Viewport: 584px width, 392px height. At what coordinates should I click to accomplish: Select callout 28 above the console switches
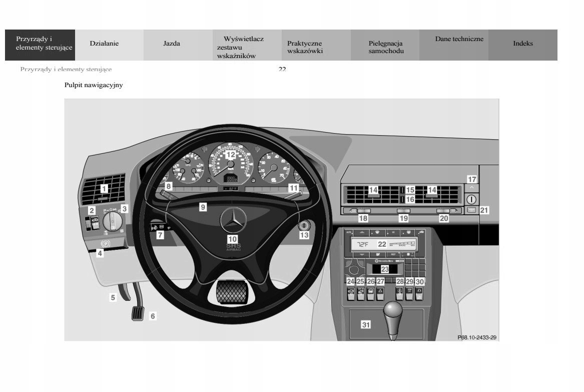pos(400,281)
